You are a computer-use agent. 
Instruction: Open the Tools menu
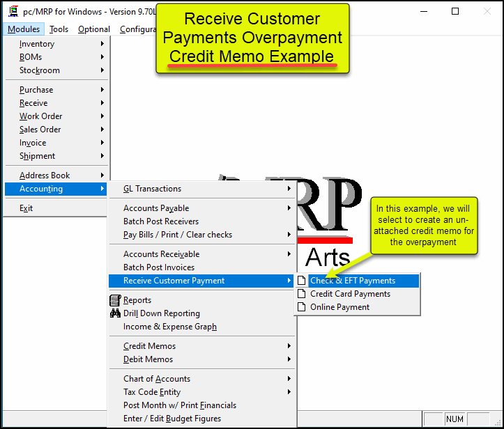59,29
